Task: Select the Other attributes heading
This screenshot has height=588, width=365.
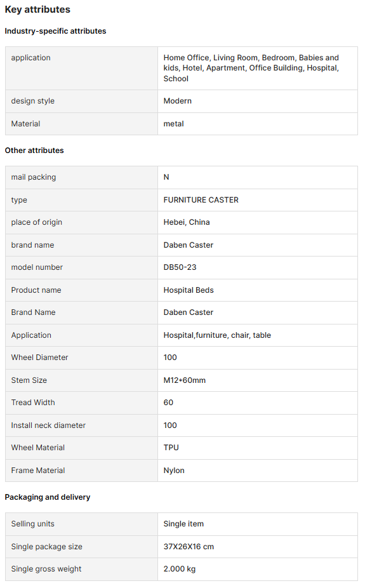Action: [34, 150]
